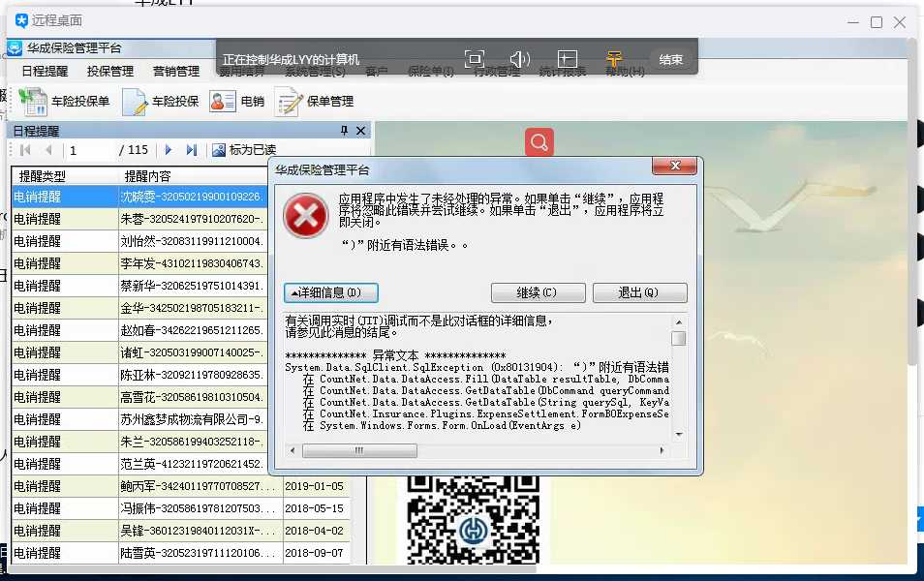The image size is (924, 581).
Task: Open the 电销 contact card tool
Action: 237,102
